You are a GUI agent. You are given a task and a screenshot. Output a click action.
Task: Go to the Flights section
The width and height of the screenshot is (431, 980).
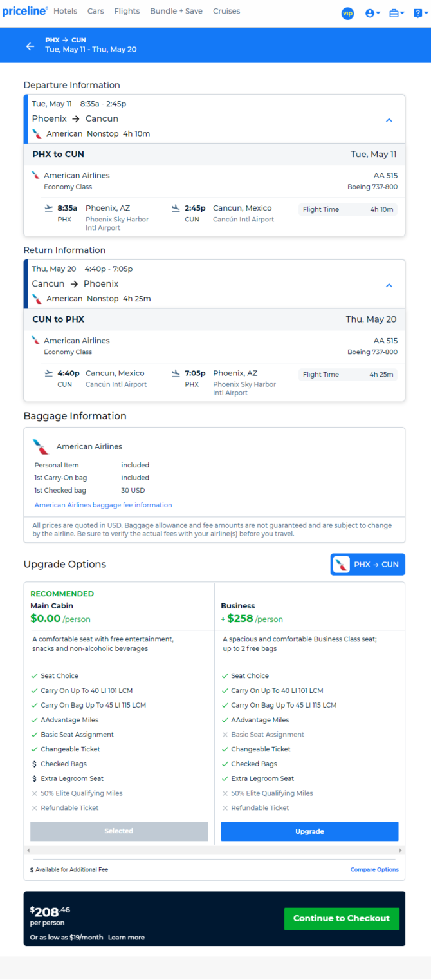[x=127, y=11]
